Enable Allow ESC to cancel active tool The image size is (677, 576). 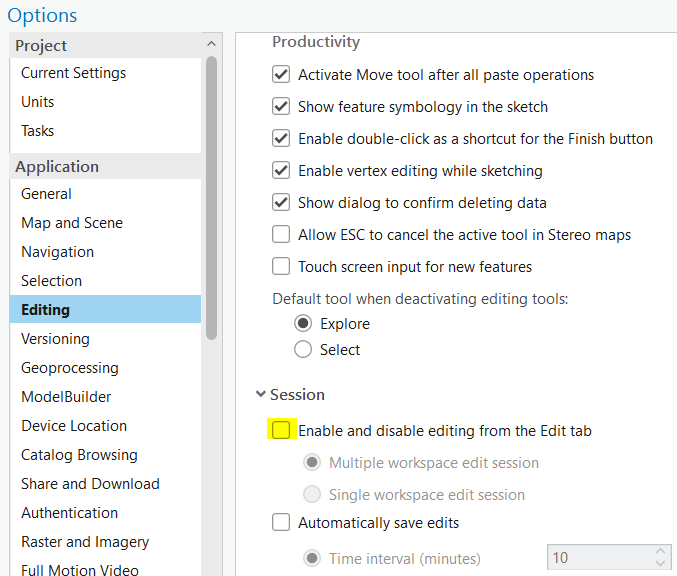tap(281, 235)
